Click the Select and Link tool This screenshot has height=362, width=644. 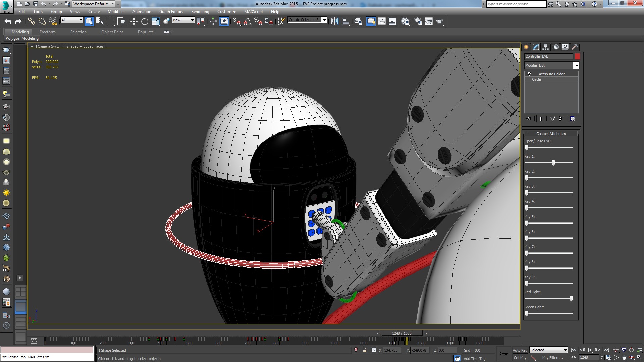coord(31,21)
